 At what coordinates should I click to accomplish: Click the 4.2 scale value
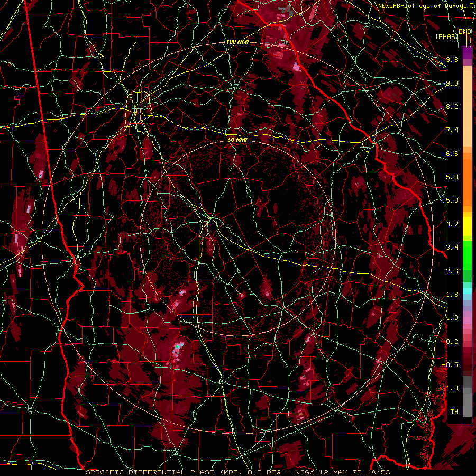click(452, 224)
